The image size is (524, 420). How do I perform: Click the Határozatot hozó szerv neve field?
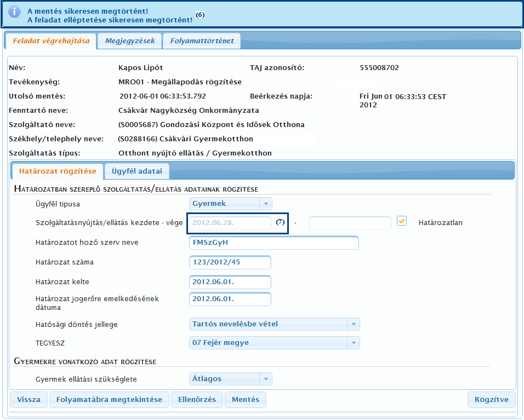click(274, 243)
